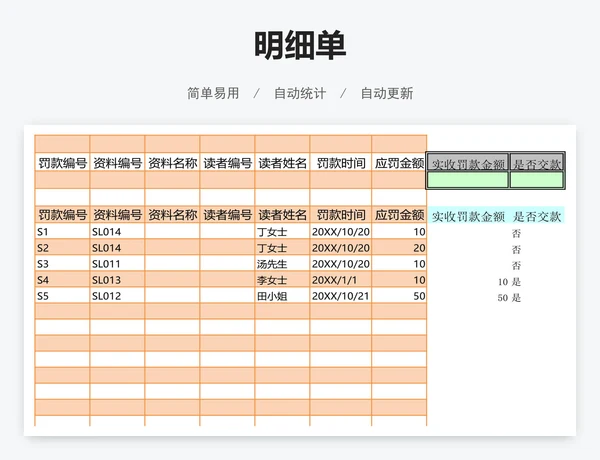Click the 田小姐 reader name cell
The image size is (600, 460).
tap(282, 296)
